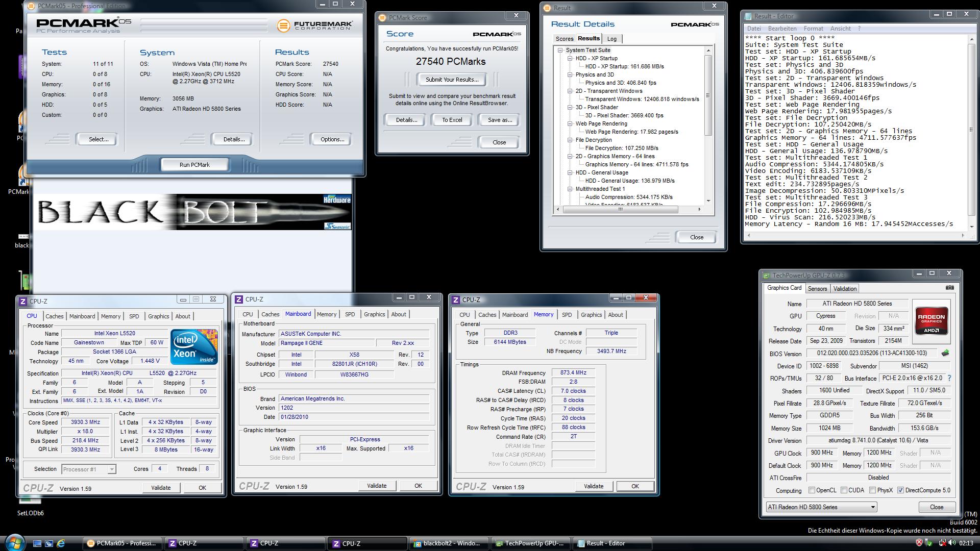Collapse the Physics and 3D tree node
Image resolution: width=980 pixels, height=551 pixels.
[570, 74]
